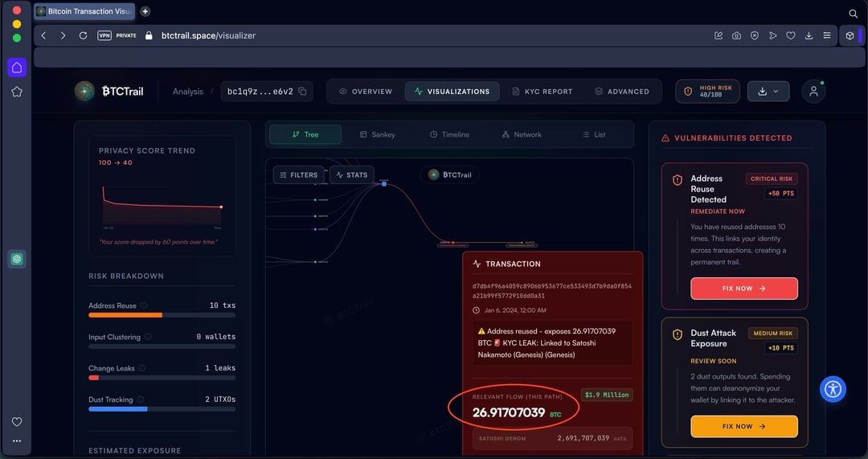
Task: Click the accessibility widget button
Action: tap(833, 389)
